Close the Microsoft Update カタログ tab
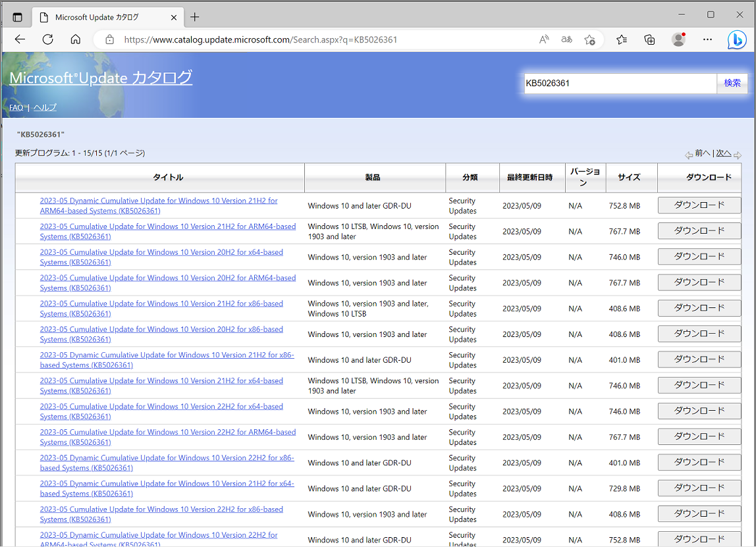756x547 pixels. 174,17
